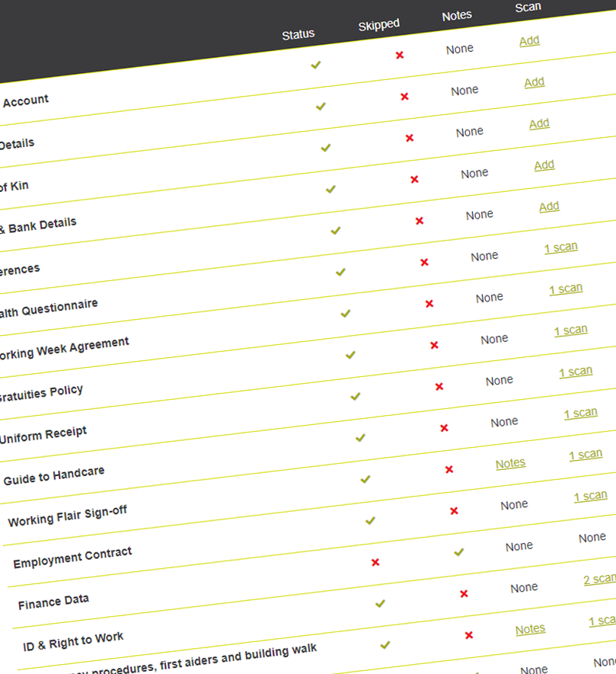The height and width of the screenshot is (674, 616).
Task: Select Working Flair Sign-off Status checkmark
Action: [365, 479]
